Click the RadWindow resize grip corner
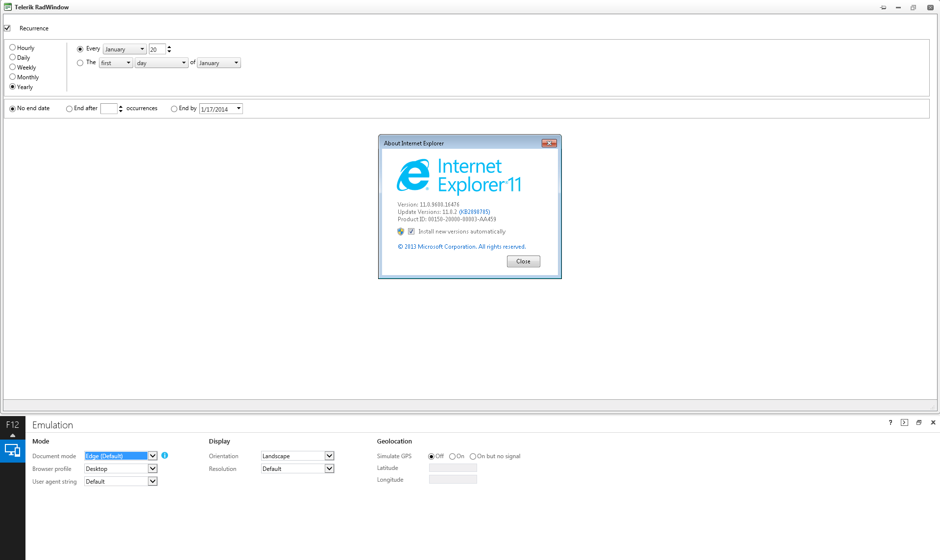The width and height of the screenshot is (940, 560). [x=932, y=407]
